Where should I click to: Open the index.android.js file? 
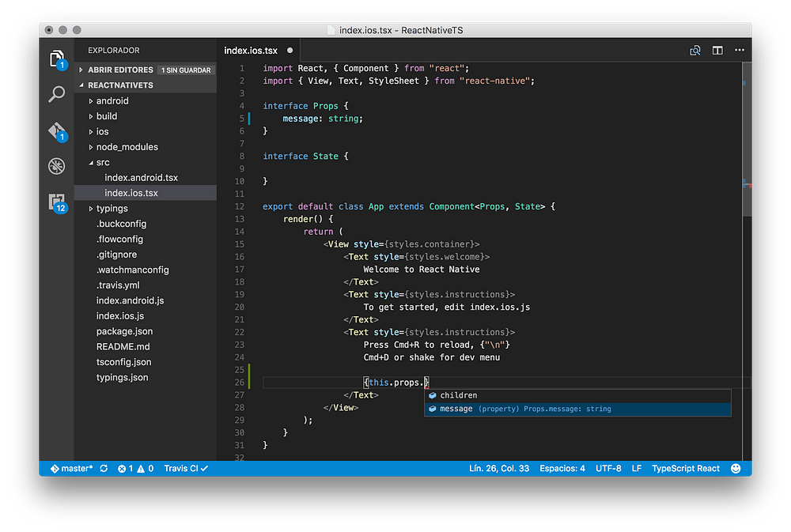click(146, 300)
